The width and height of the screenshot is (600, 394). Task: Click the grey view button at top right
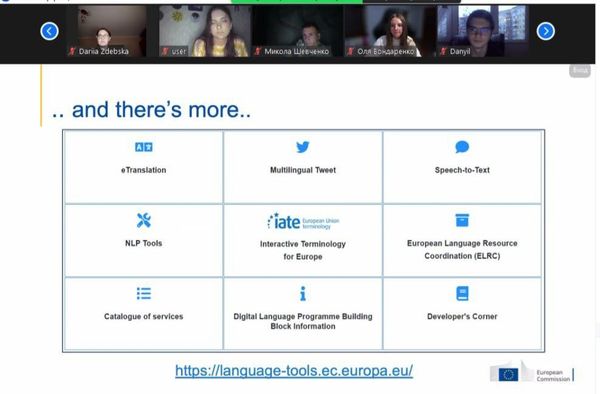[x=580, y=70]
